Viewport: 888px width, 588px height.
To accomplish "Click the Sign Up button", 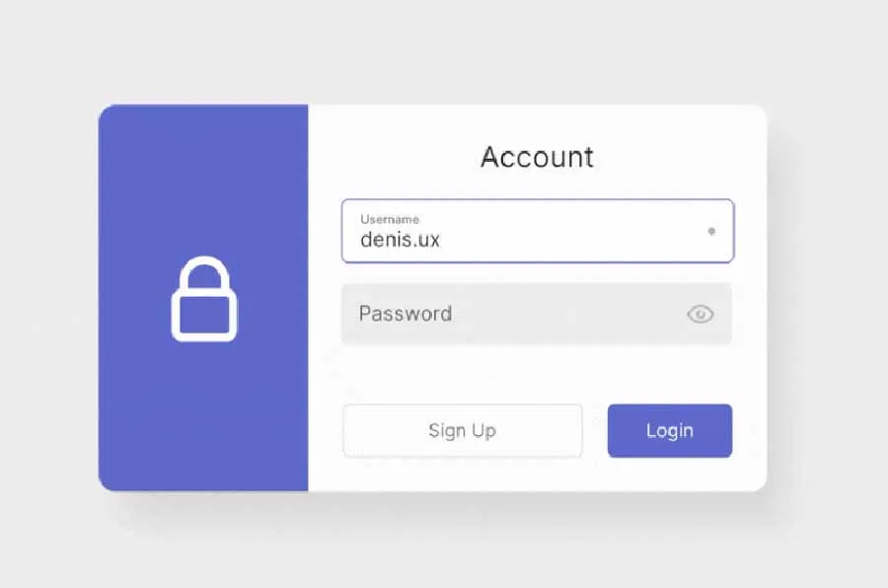I will point(462,430).
